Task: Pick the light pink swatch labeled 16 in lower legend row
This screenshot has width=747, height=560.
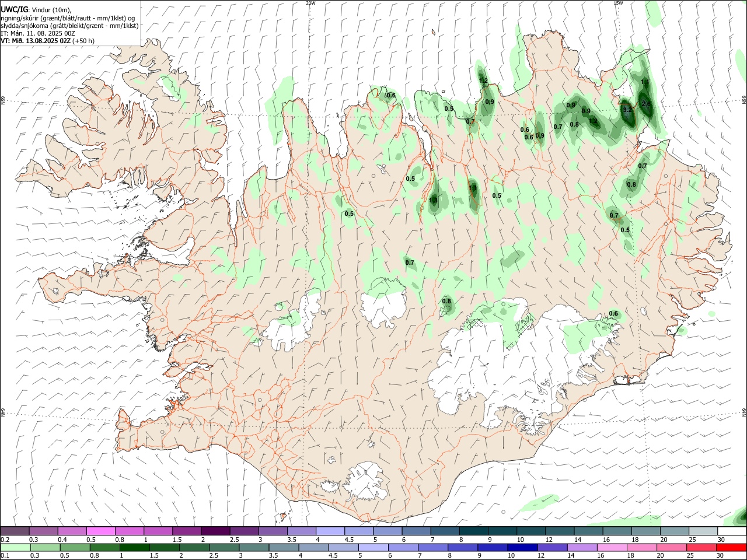Action: (612, 548)
